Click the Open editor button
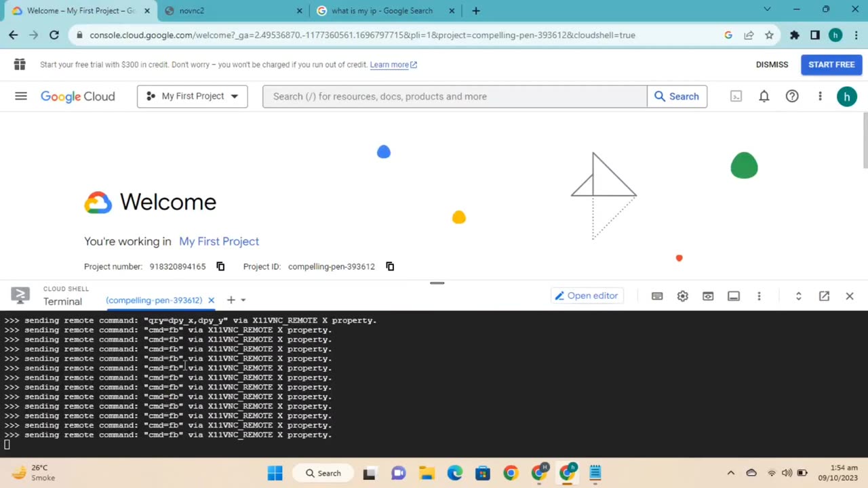Screen dimensions: 868x488 587,296
